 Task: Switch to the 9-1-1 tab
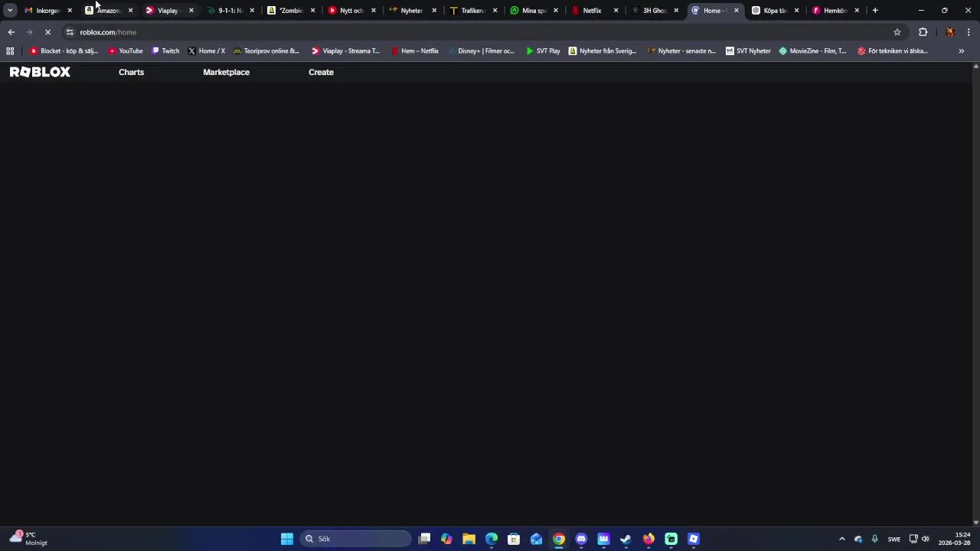pyautogui.click(x=230, y=11)
